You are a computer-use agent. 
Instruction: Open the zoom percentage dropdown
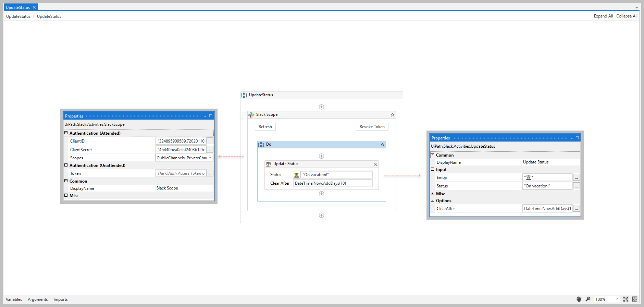617,299
